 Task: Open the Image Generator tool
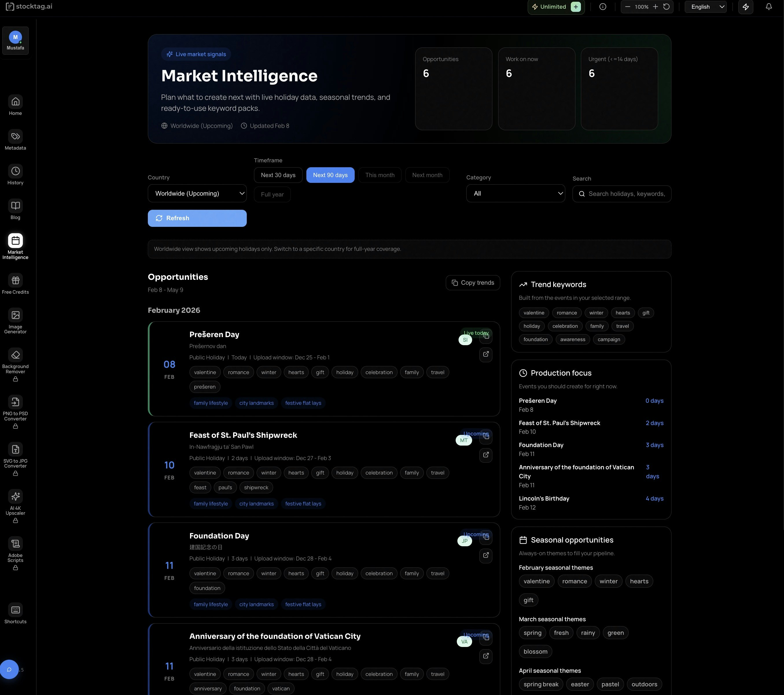(x=15, y=321)
